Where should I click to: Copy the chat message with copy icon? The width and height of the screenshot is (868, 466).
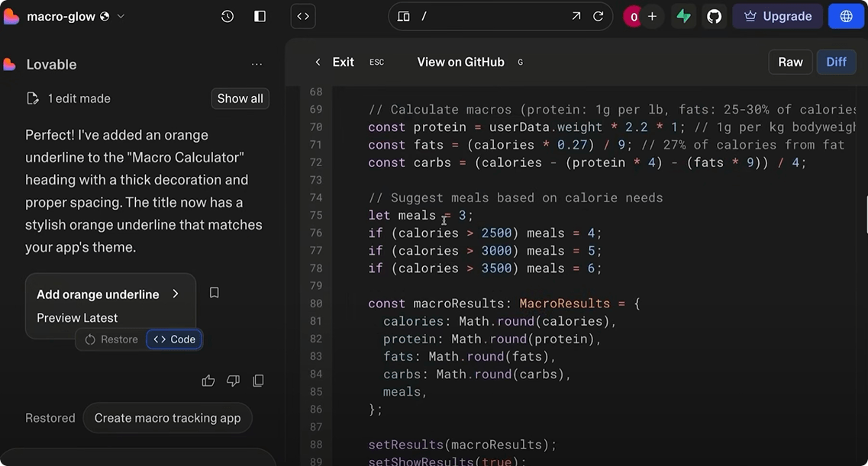pos(258,381)
